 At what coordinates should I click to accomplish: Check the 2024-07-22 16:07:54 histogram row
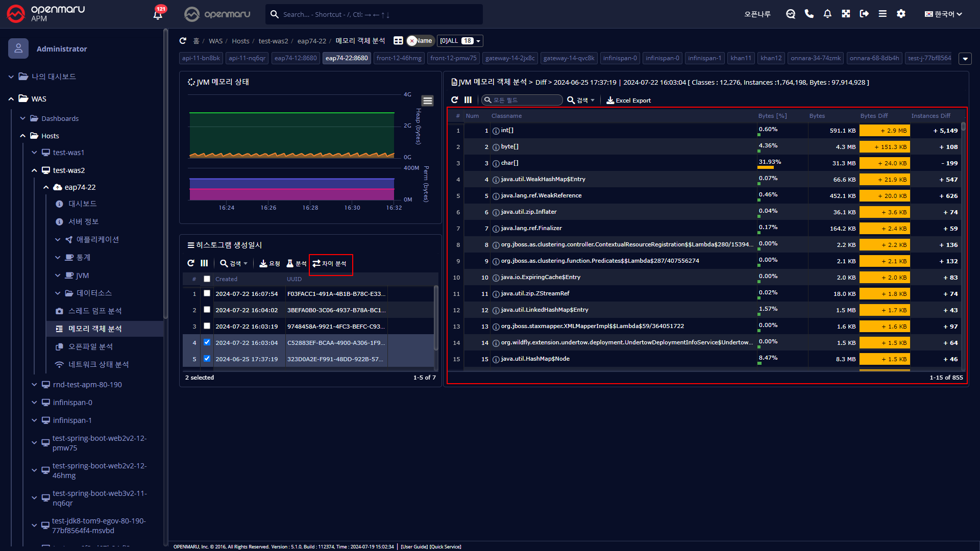click(207, 293)
